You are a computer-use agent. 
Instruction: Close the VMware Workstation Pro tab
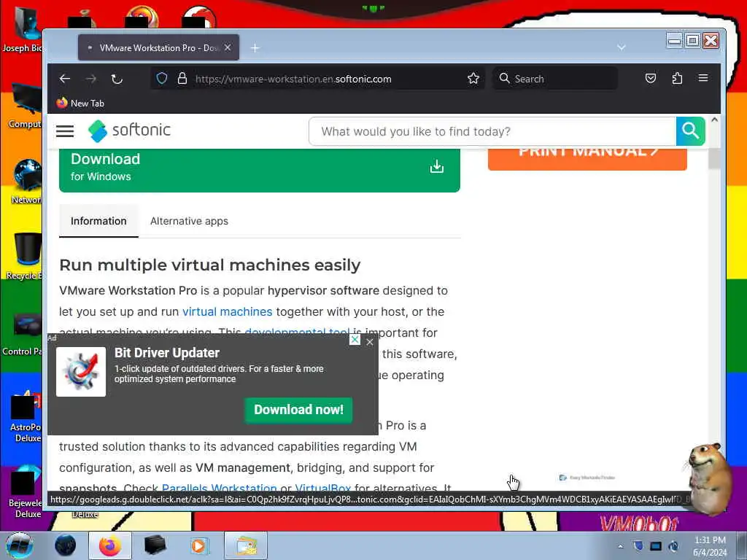[228, 47]
